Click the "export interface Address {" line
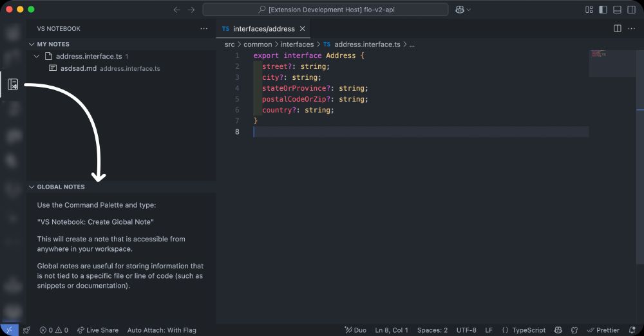The width and height of the screenshot is (644, 336). tap(308, 55)
